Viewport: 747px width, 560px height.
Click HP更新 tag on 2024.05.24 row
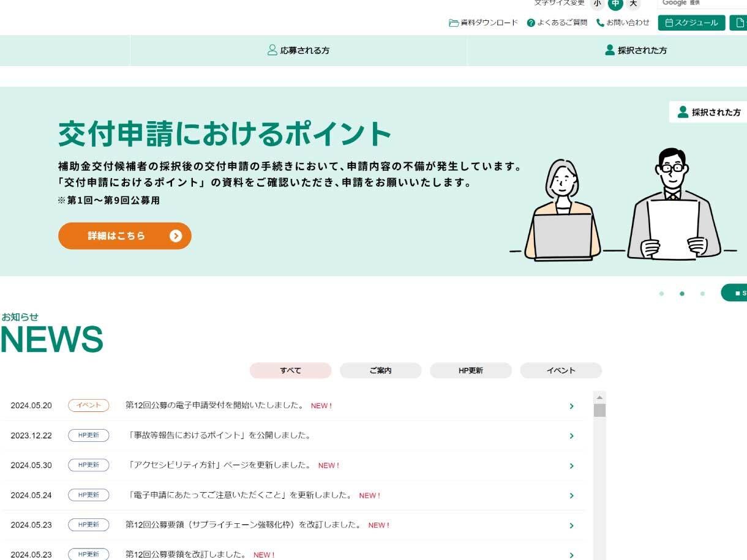[x=88, y=495]
